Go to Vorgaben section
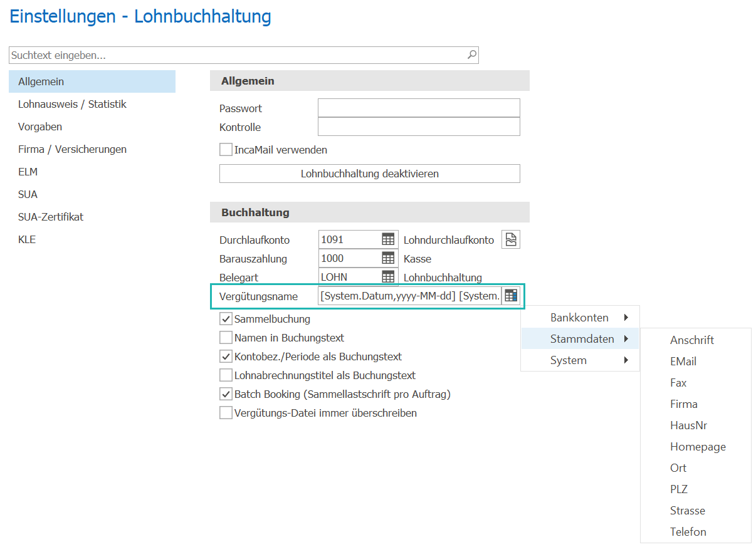The width and height of the screenshot is (756, 547). click(92, 127)
